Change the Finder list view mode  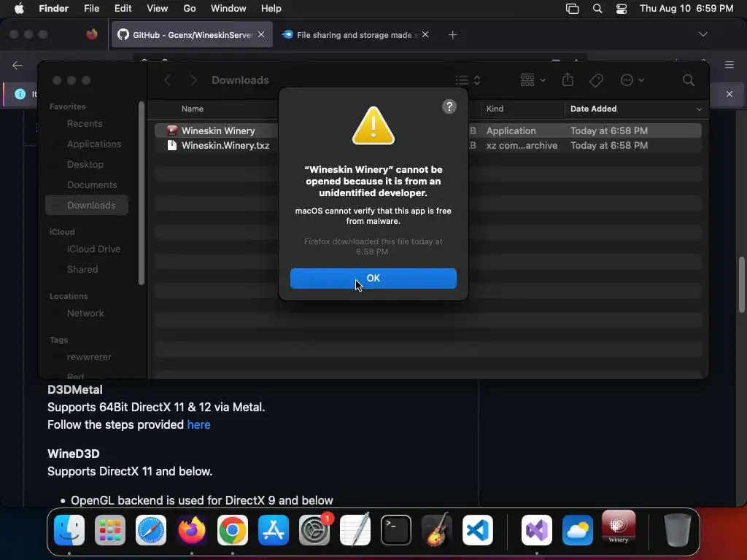coord(468,80)
